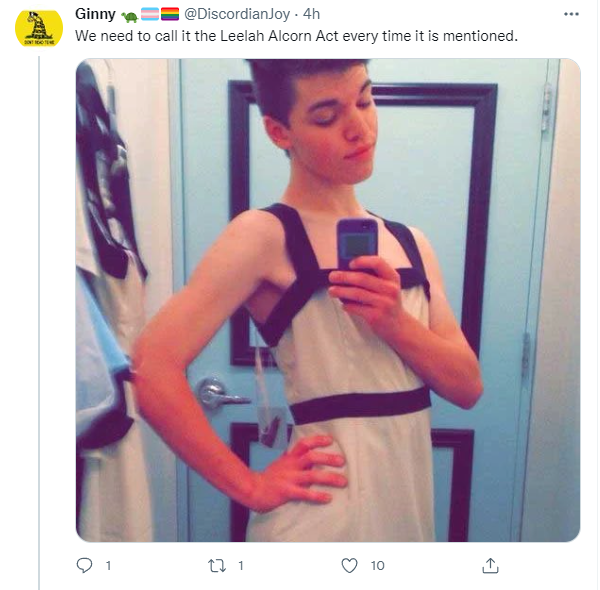Open the @DiscordianJoy handle link
The width and height of the screenshot is (600, 590).
point(237,14)
